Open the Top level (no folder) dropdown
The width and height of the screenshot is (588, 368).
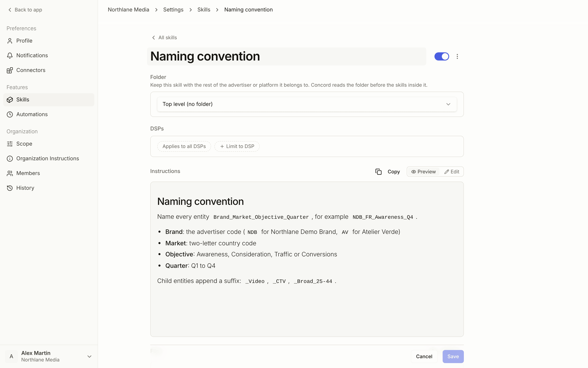click(307, 104)
